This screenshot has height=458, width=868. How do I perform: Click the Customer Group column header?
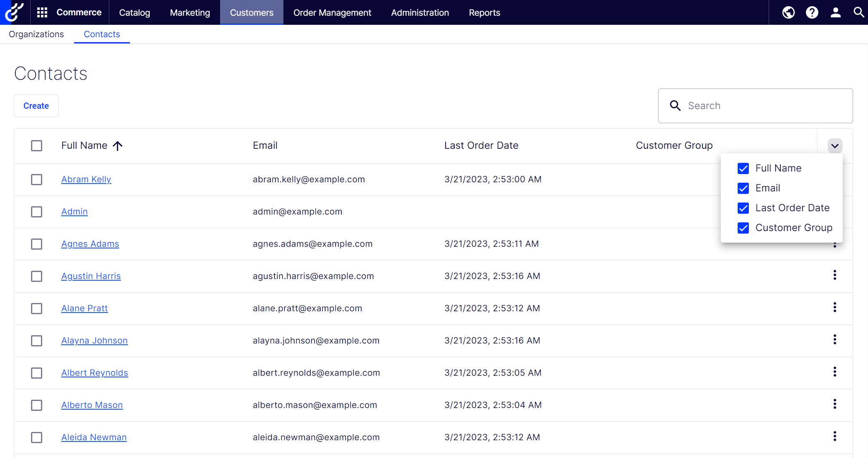[674, 146]
